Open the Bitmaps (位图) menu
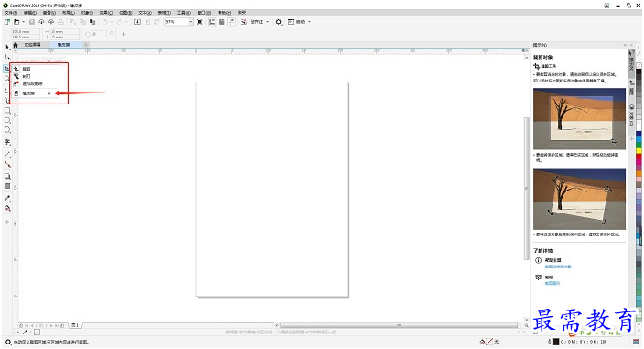 point(125,13)
